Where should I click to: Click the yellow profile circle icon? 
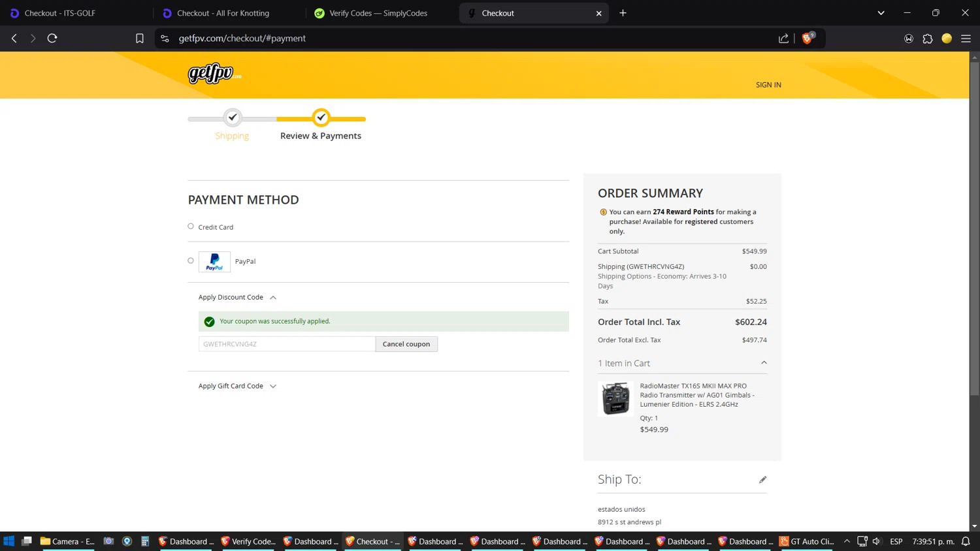tap(947, 39)
